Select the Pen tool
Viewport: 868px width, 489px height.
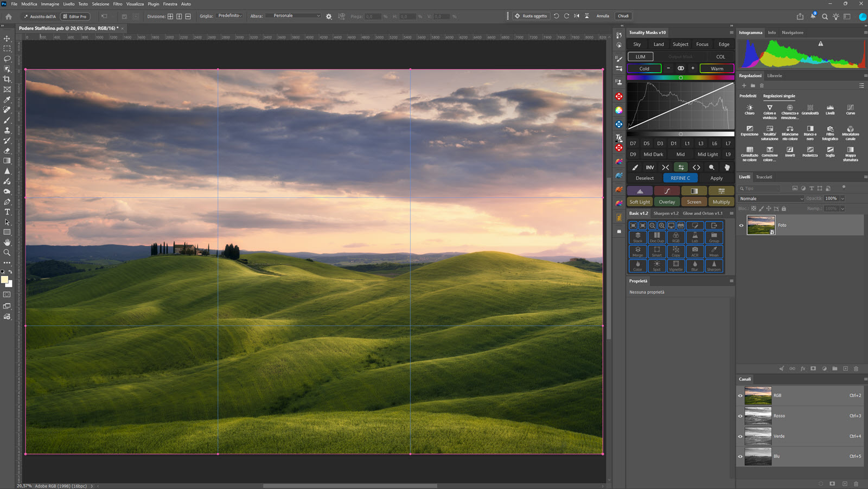[7, 202]
